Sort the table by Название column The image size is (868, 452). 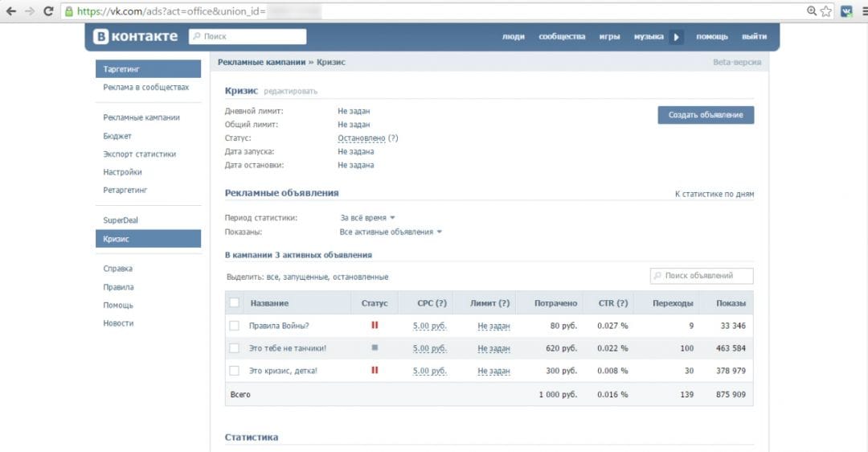click(x=269, y=303)
